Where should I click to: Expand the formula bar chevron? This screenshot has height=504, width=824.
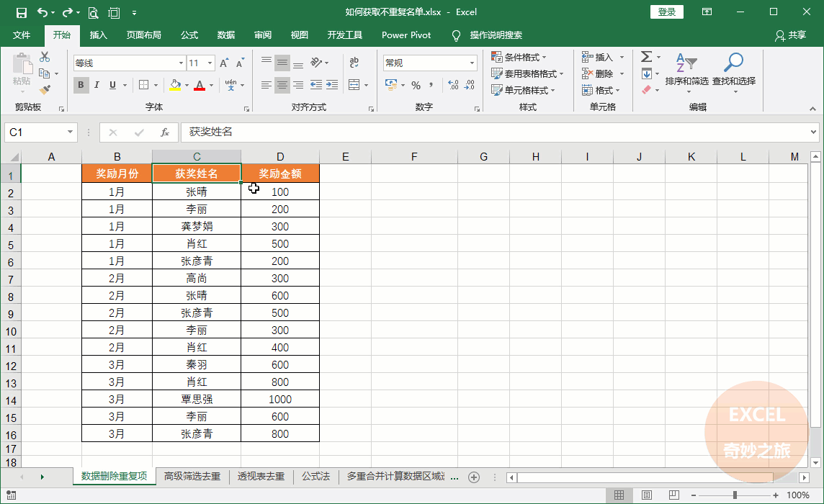pos(813,132)
